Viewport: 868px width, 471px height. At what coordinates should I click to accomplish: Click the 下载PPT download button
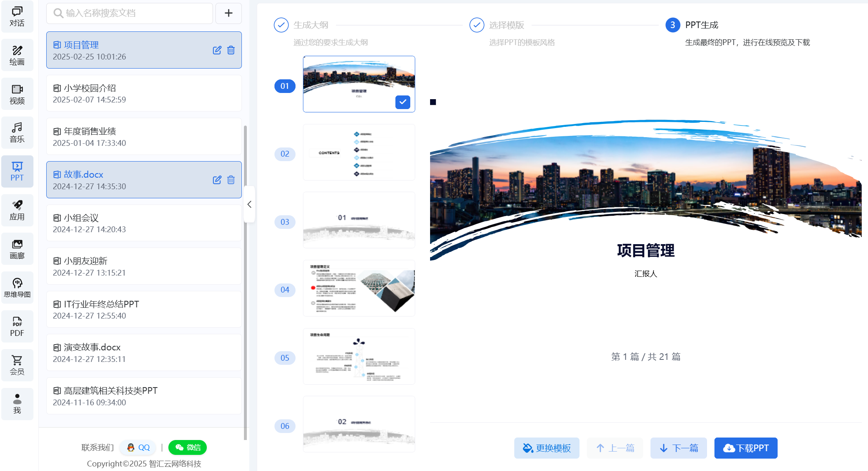point(745,448)
